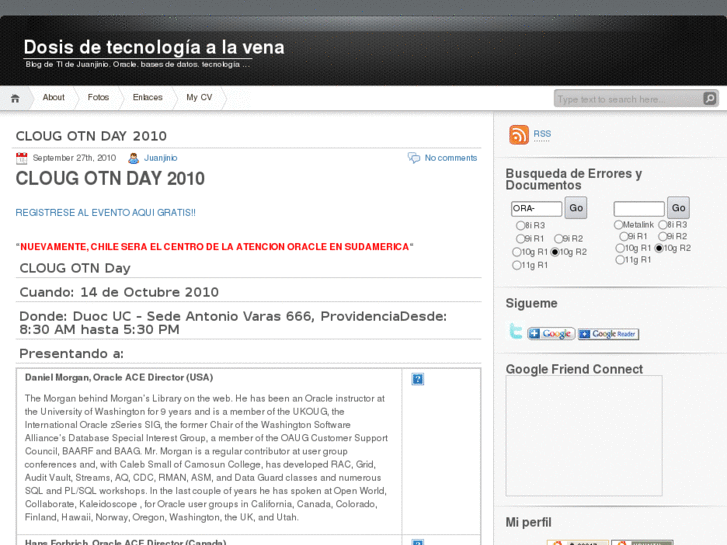Click the author user icon

[134, 158]
